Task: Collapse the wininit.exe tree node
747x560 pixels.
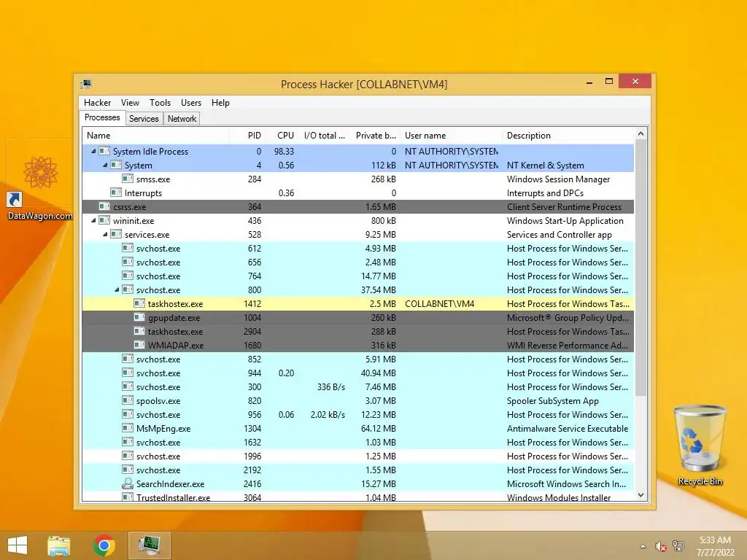Action: click(93, 220)
